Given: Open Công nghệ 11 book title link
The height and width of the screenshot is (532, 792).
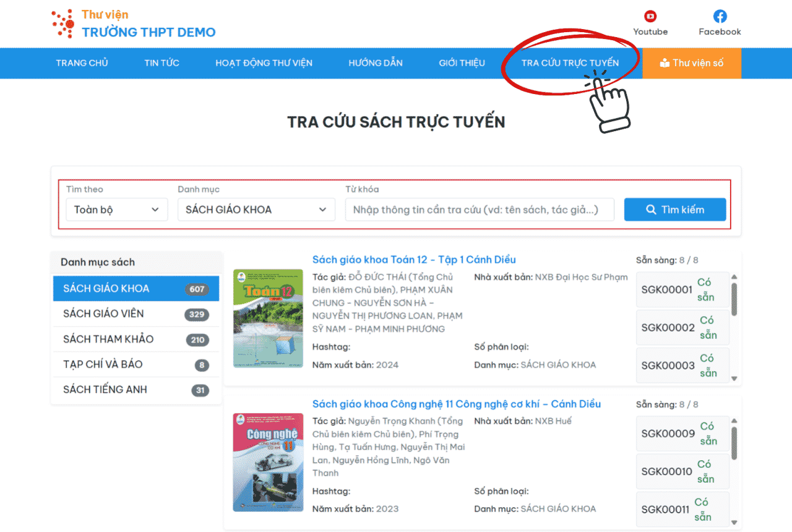Looking at the screenshot, I should pos(456,404).
